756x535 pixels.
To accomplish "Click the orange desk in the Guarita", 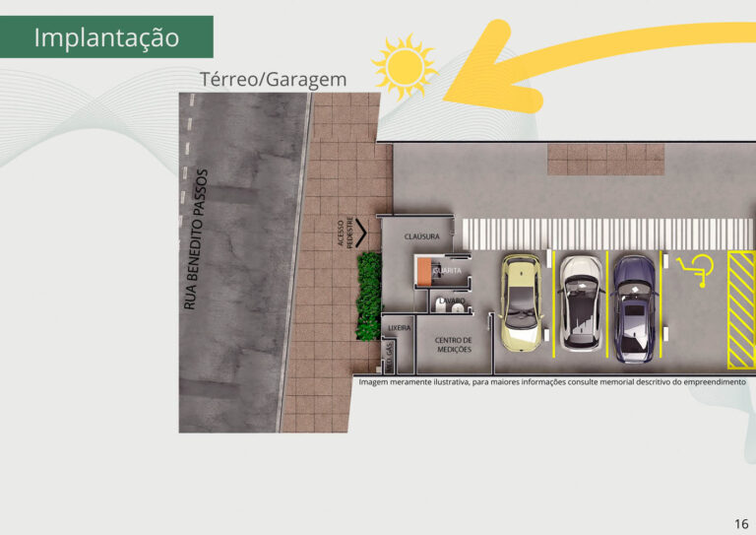I will click(424, 271).
